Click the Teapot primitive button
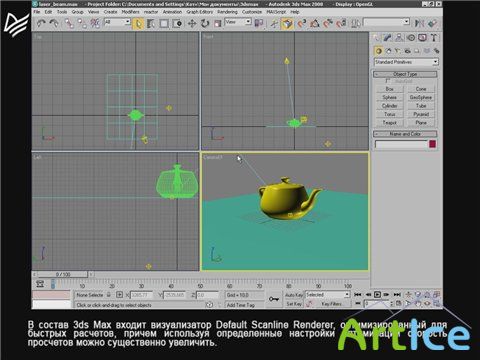Screen dimensions: 480x360 click(389, 123)
